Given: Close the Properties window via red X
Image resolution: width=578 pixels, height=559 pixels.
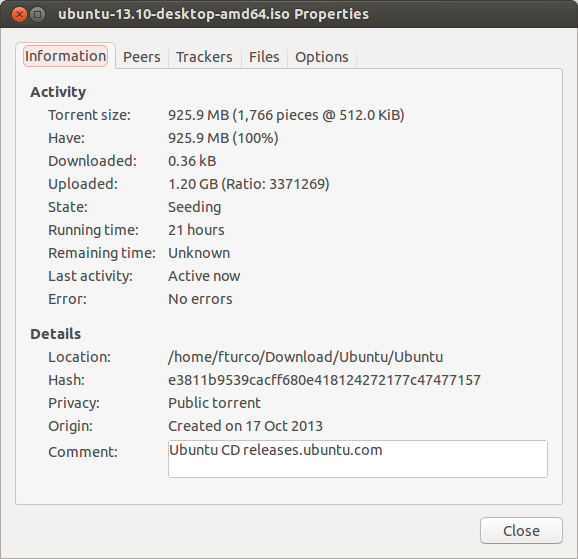Looking at the screenshot, I should click(19, 15).
